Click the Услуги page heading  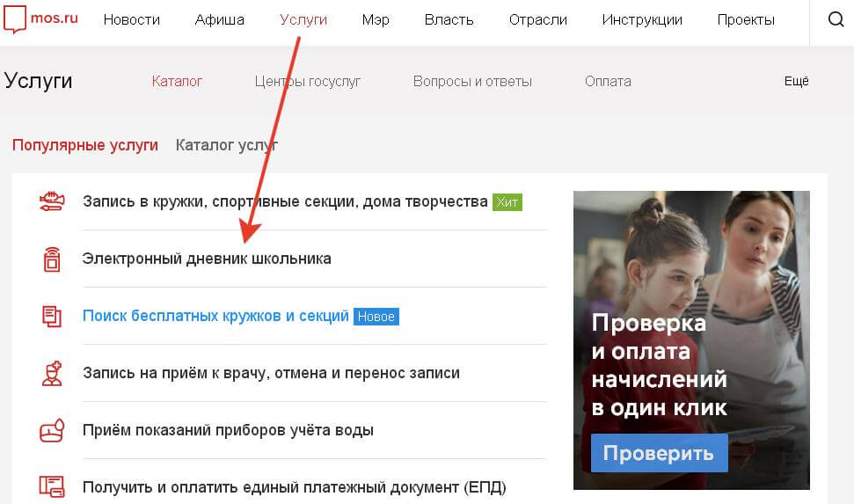38,81
